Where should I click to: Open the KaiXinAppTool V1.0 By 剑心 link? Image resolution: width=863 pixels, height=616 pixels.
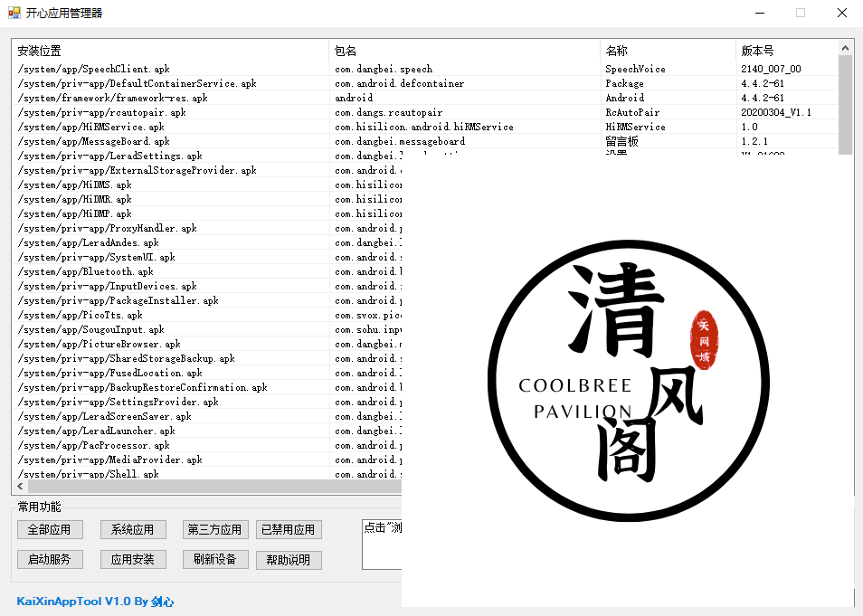95,602
